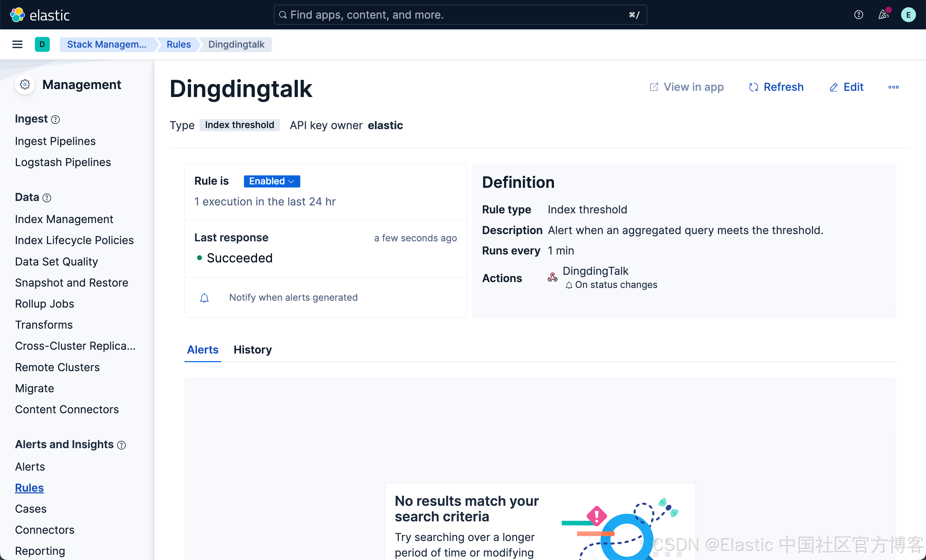Toggle the hamburger navigation menu
This screenshot has height=560, width=926.
coord(17,44)
